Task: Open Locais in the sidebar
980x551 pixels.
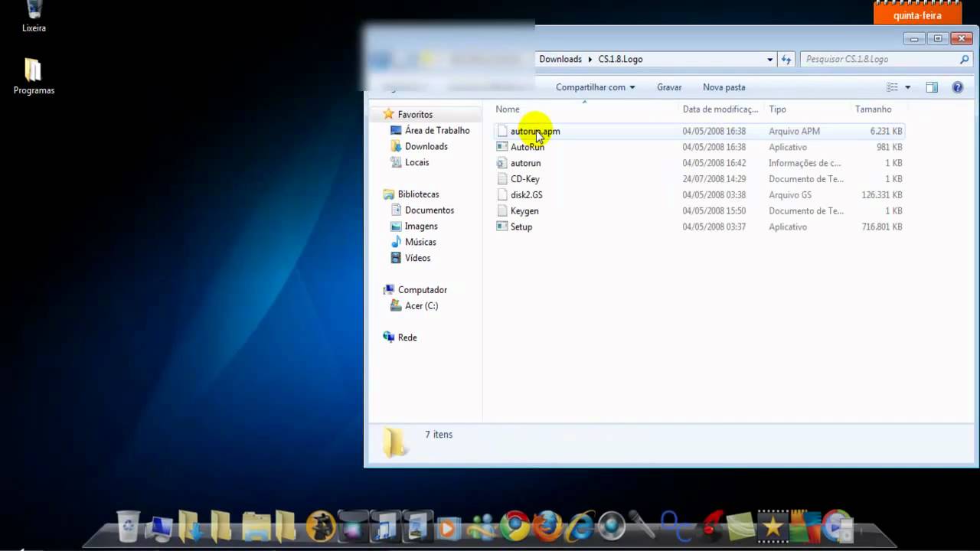Action: pos(416,162)
